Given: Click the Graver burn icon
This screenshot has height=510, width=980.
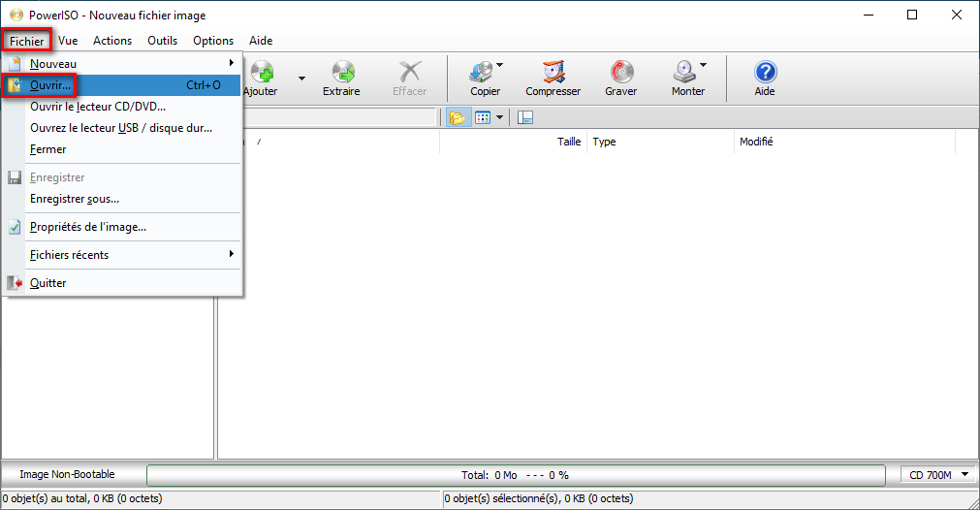Looking at the screenshot, I should [620, 73].
